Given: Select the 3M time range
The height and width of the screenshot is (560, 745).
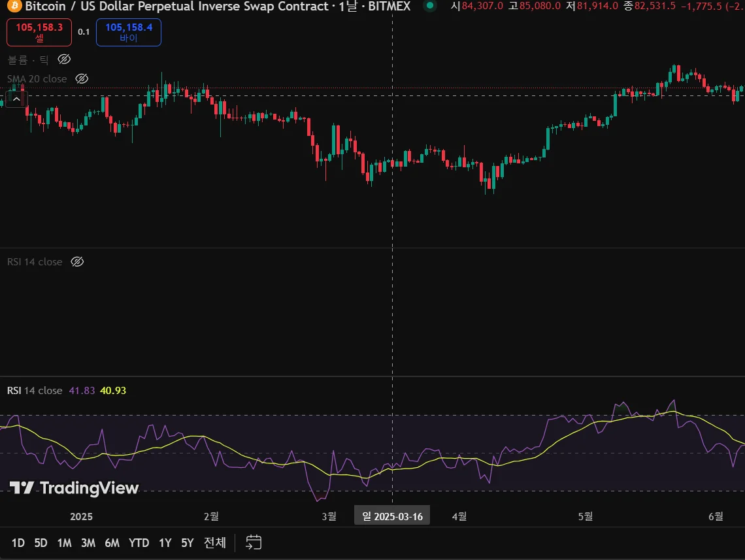Looking at the screenshot, I should (x=88, y=542).
